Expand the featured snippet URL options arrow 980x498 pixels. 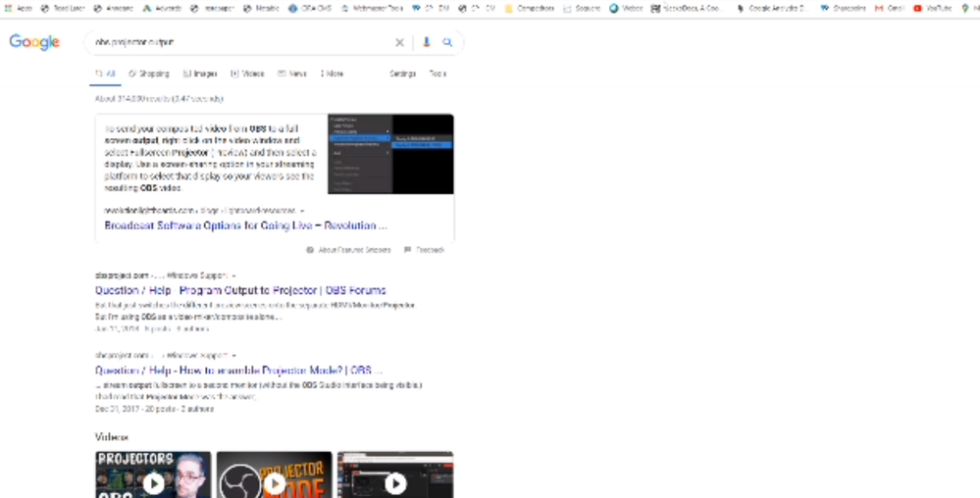[302, 211]
